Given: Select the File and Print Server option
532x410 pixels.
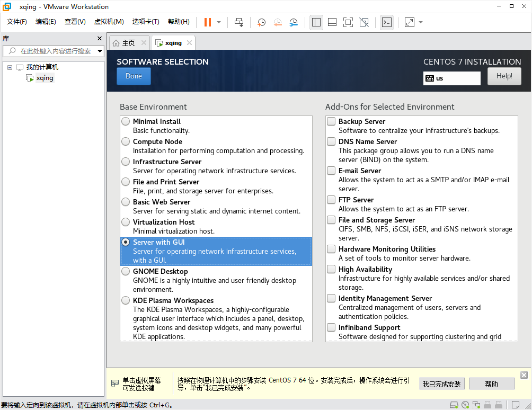Looking at the screenshot, I should 126,182.
